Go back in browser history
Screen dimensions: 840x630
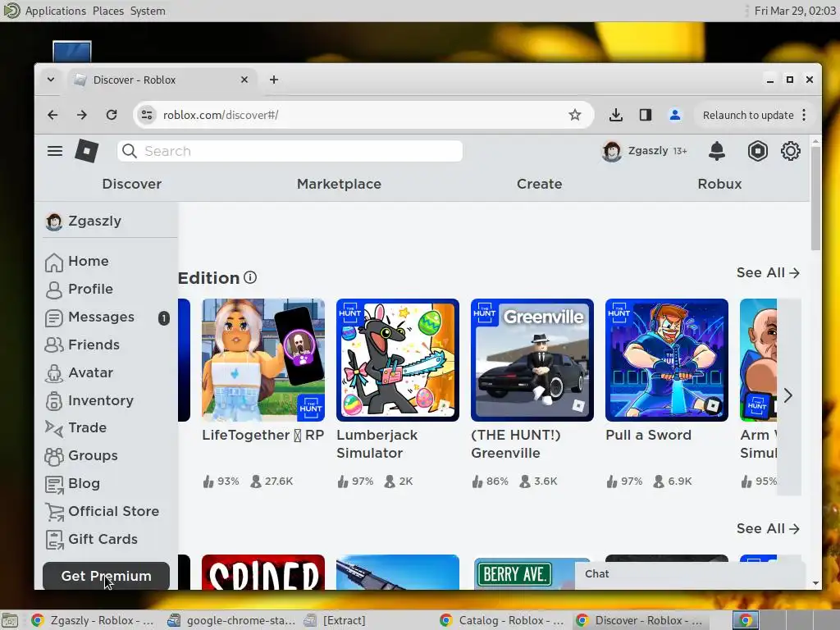tap(52, 115)
